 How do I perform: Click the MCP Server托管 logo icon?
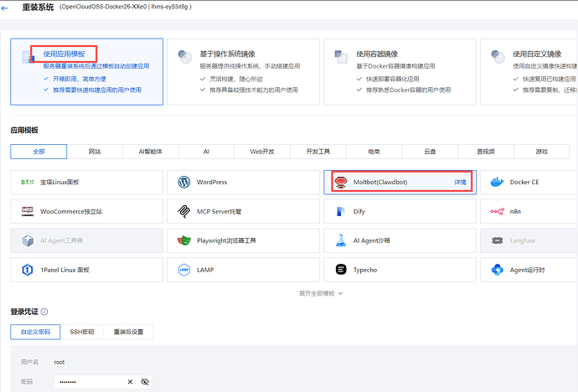[184, 211]
